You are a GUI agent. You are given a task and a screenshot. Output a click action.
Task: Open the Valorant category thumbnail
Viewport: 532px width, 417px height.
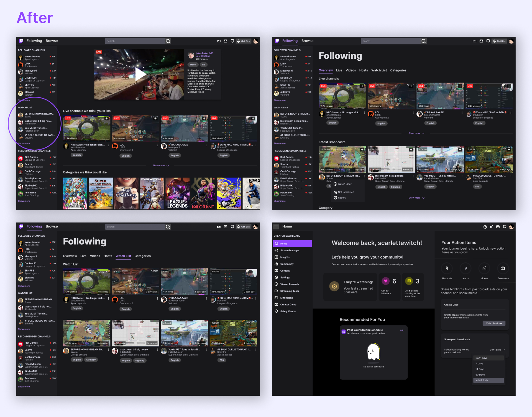tap(203, 193)
